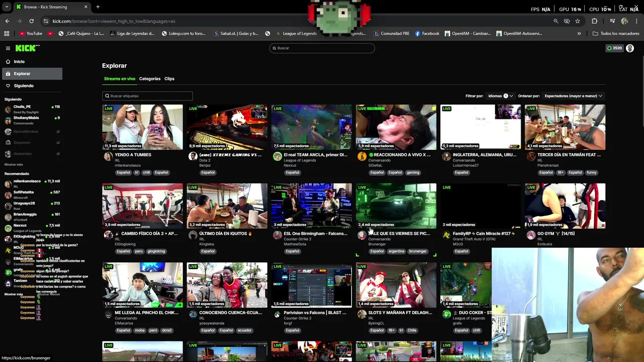Open BrianAveggio in Recomendado list
This screenshot has height=362, width=644.
pos(31,216)
